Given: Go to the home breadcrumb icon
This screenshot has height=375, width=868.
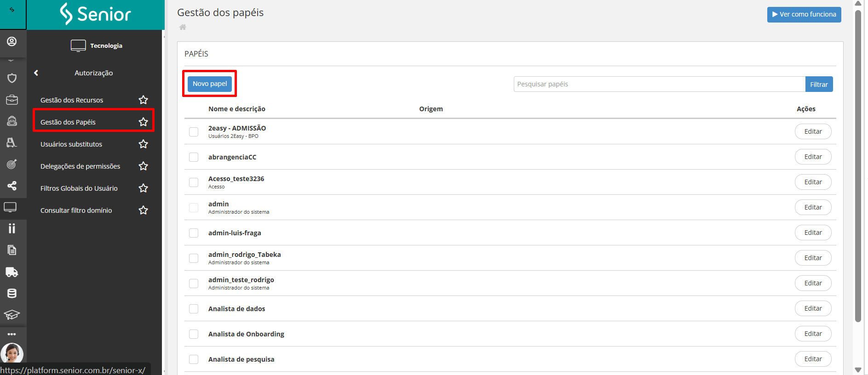Looking at the screenshot, I should click(183, 27).
